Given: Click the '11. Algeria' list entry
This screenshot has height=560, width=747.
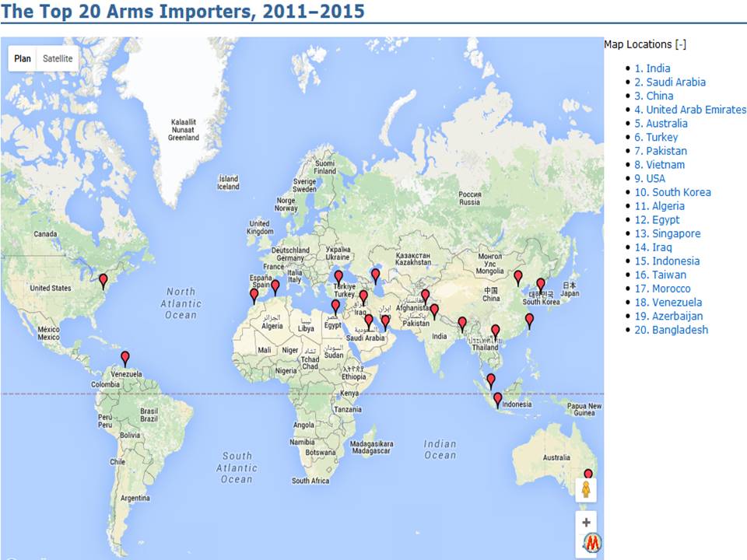Looking at the screenshot, I should point(659,206).
